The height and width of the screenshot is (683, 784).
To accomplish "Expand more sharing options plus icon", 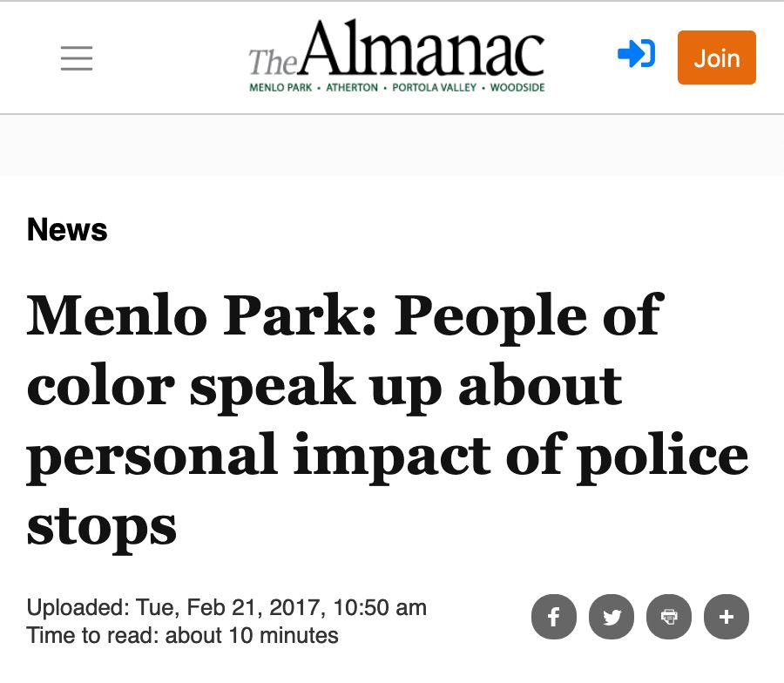I will pyautogui.click(x=727, y=617).
